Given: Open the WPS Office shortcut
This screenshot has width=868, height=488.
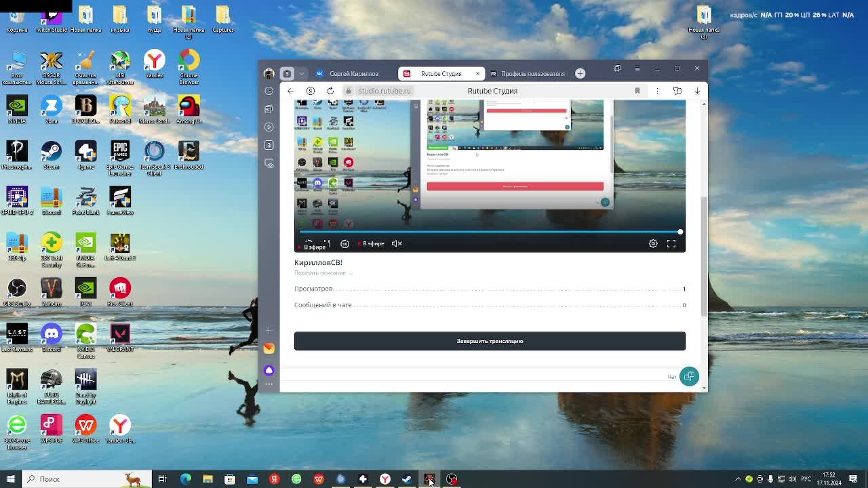Looking at the screenshot, I should (x=85, y=429).
